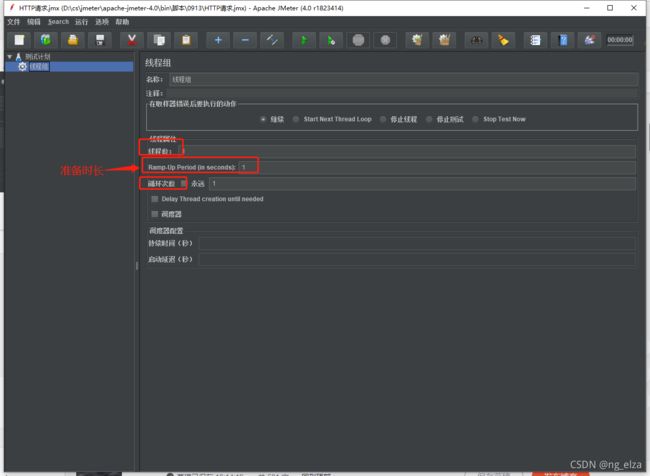Click the Copy icon in toolbar

point(159,40)
